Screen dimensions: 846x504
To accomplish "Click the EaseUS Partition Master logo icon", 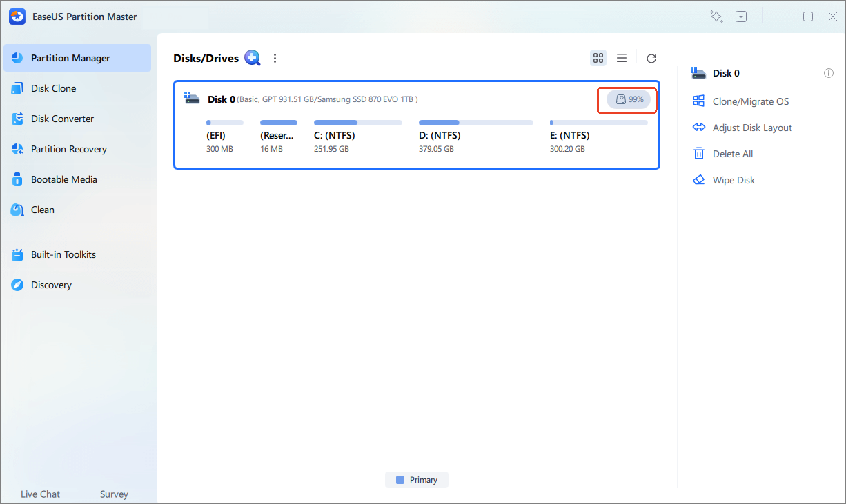I will (17, 17).
